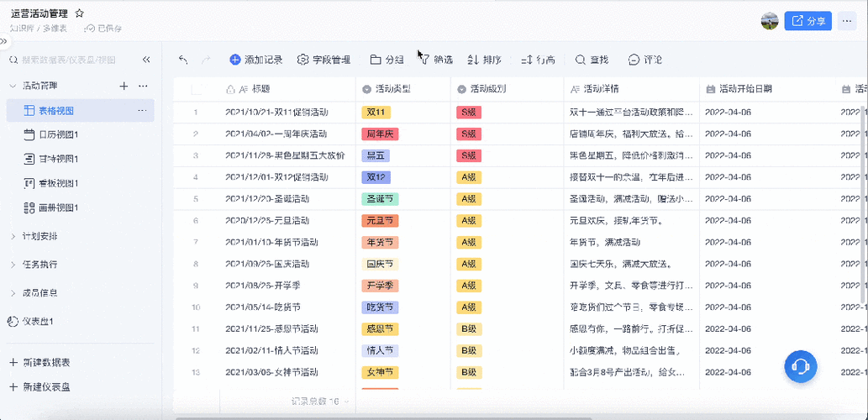Click the 圣诞节 type tag
This screenshot has height=420, width=868.
point(380,198)
